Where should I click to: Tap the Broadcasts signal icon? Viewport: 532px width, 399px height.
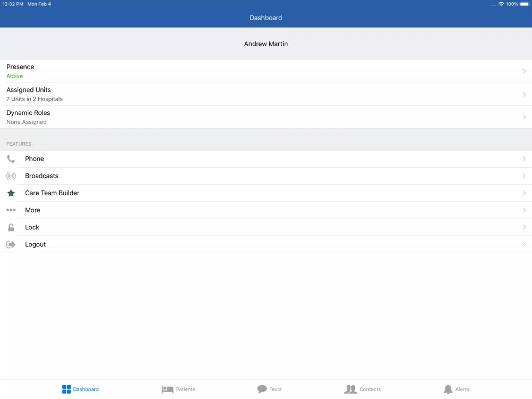pos(11,176)
